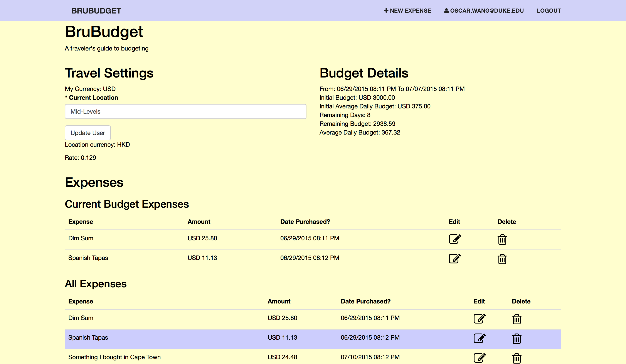Screen dimensions: 626x364
Task: Log out using the Logout link
Action: click(x=549, y=11)
